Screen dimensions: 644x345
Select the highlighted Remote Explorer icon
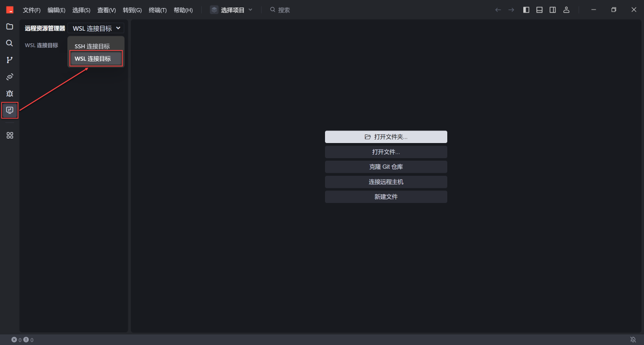click(x=9, y=110)
